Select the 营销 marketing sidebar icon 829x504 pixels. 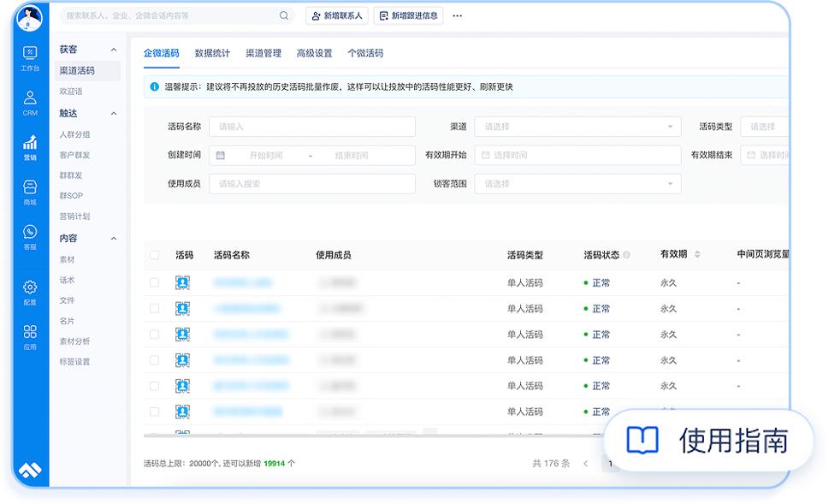point(30,147)
